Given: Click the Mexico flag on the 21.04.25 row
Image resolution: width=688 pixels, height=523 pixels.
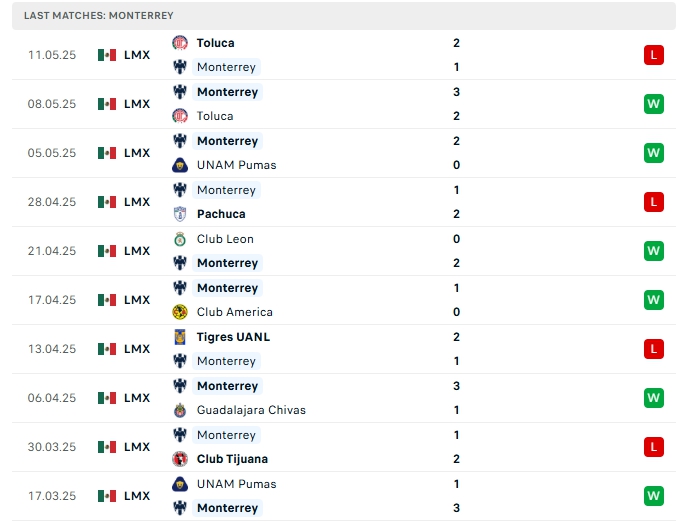Looking at the screenshot, I should click(107, 251).
